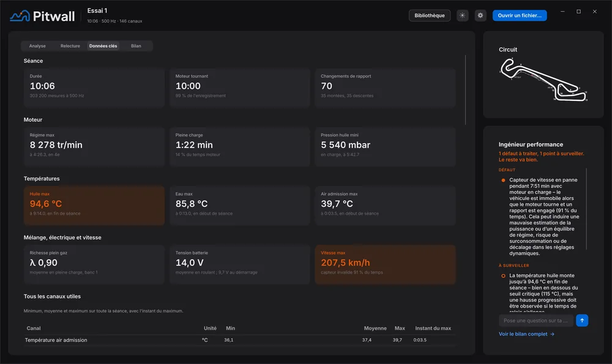612x364 pixels.
Task: Open the Richesse plein gaz λ 0,90 card
Action: pyautogui.click(x=94, y=264)
